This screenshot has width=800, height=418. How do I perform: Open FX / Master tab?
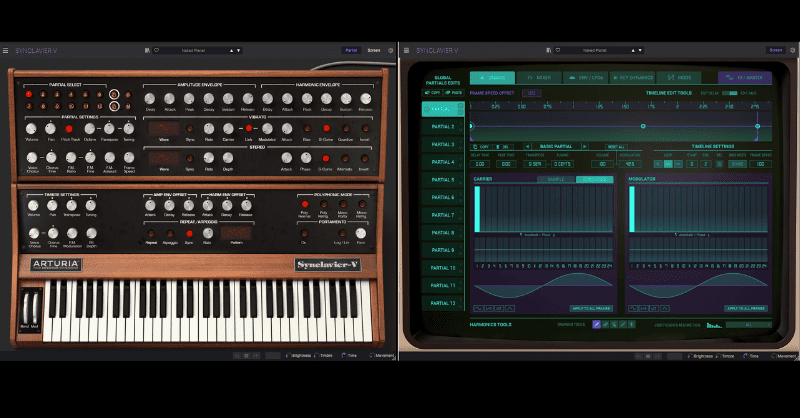click(x=744, y=78)
